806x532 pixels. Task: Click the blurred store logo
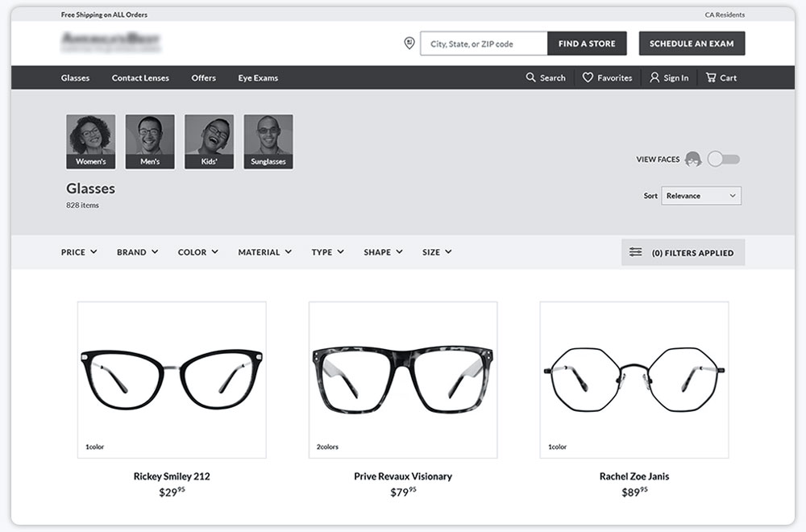[110, 42]
